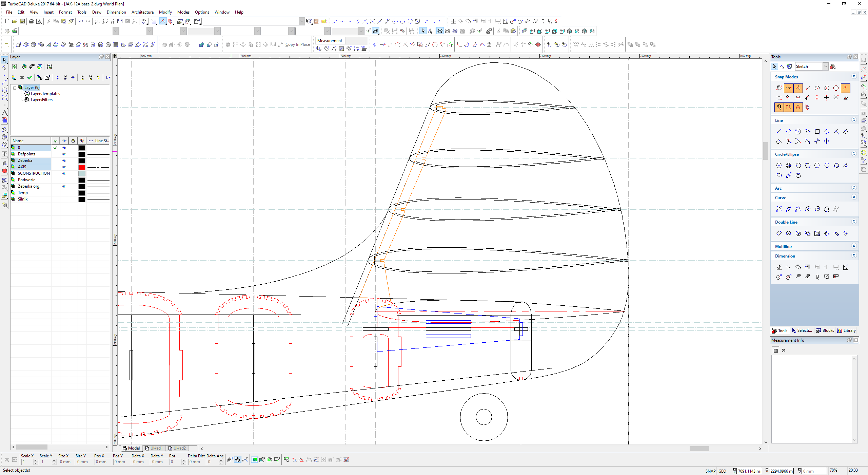868x475 pixels.
Task: Open the Blocks palette tab
Action: (x=825, y=330)
